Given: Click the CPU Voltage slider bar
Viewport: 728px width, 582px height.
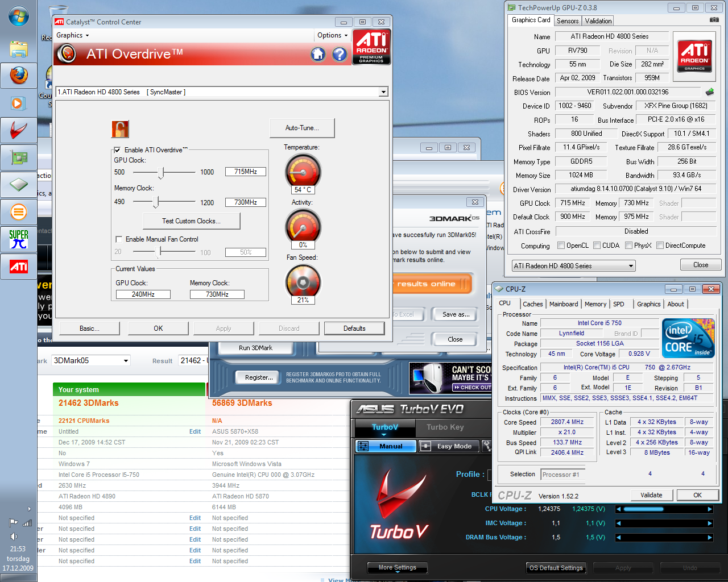Looking at the screenshot, I should 664,509.
